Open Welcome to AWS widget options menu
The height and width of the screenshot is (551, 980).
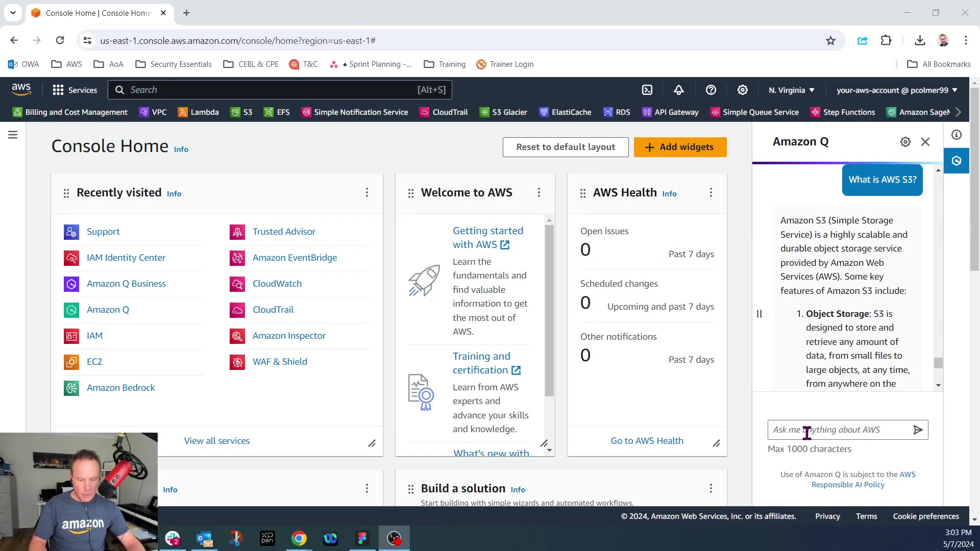[539, 192]
